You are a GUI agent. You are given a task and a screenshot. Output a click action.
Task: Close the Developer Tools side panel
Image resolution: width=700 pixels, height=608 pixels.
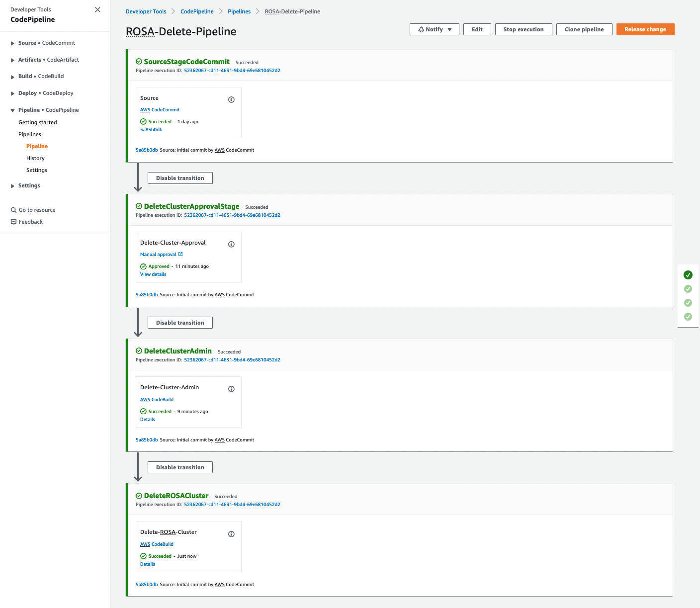coord(97,9)
